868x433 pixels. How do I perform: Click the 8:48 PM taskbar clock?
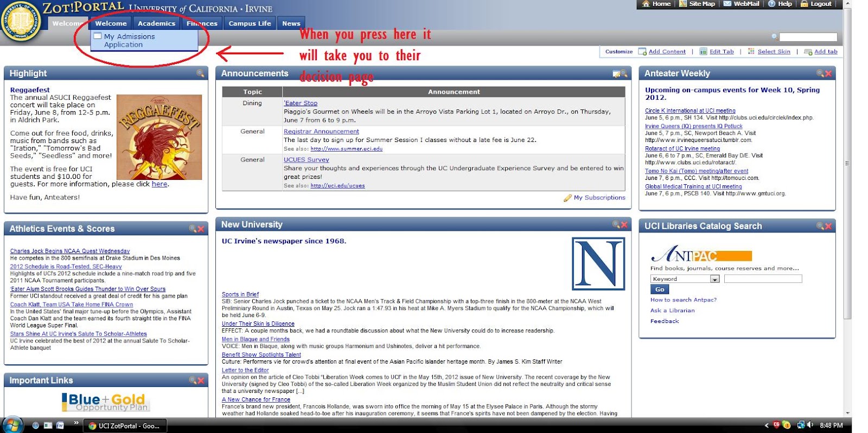pyautogui.click(x=831, y=425)
